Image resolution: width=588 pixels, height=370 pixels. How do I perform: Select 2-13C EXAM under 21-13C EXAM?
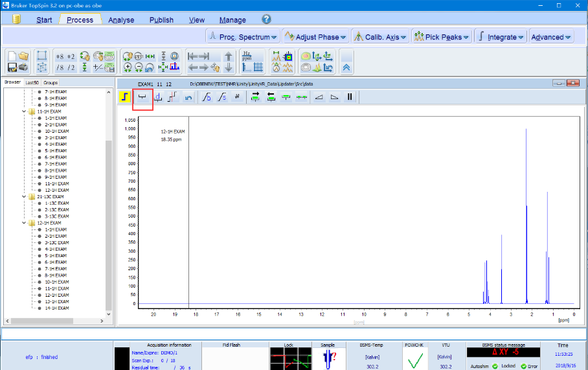(x=56, y=209)
